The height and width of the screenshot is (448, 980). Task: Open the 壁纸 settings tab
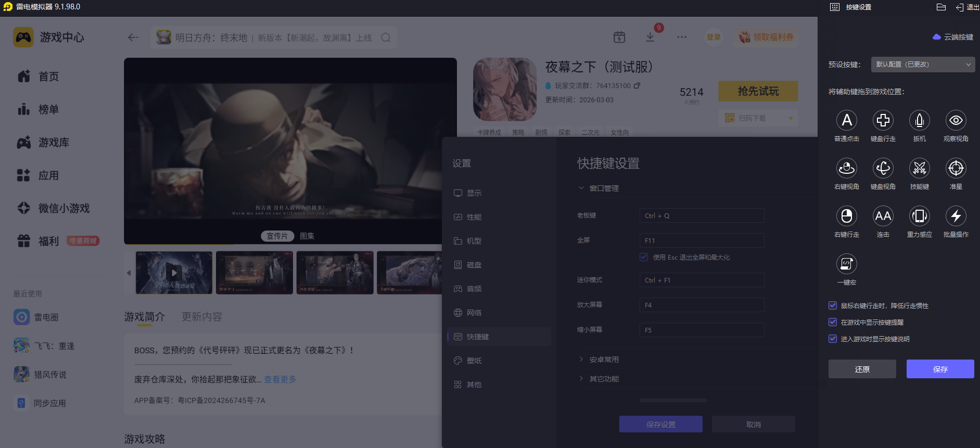point(499,361)
